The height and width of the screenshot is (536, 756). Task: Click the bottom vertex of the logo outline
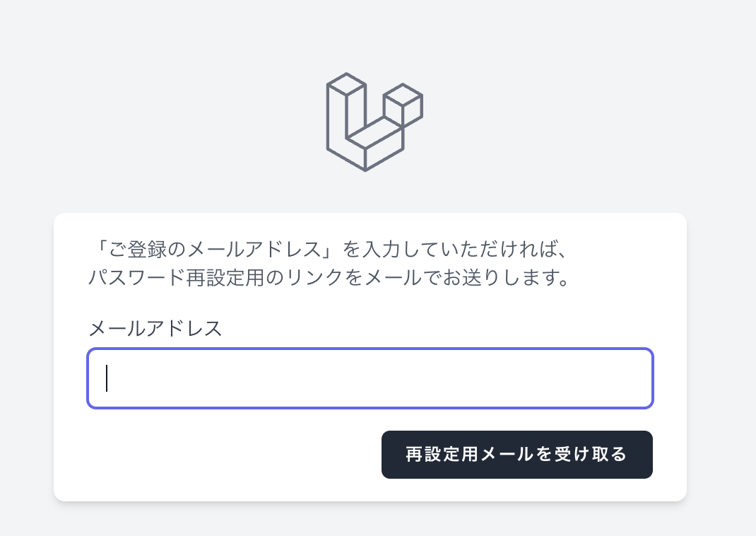pos(366,168)
